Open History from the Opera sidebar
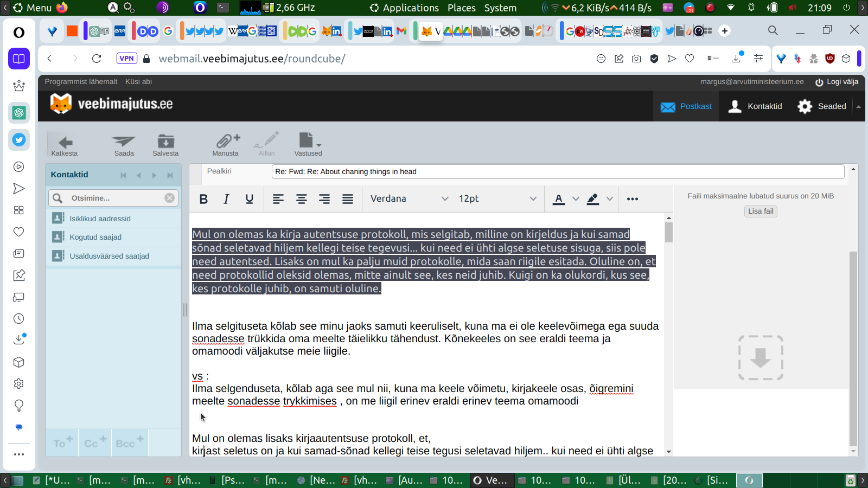 pyautogui.click(x=19, y=319)
